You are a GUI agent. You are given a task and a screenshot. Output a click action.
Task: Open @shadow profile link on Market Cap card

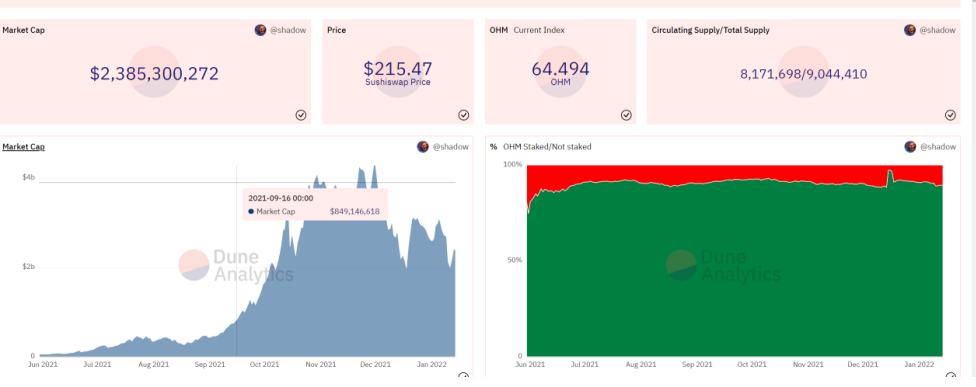(288, 30)
